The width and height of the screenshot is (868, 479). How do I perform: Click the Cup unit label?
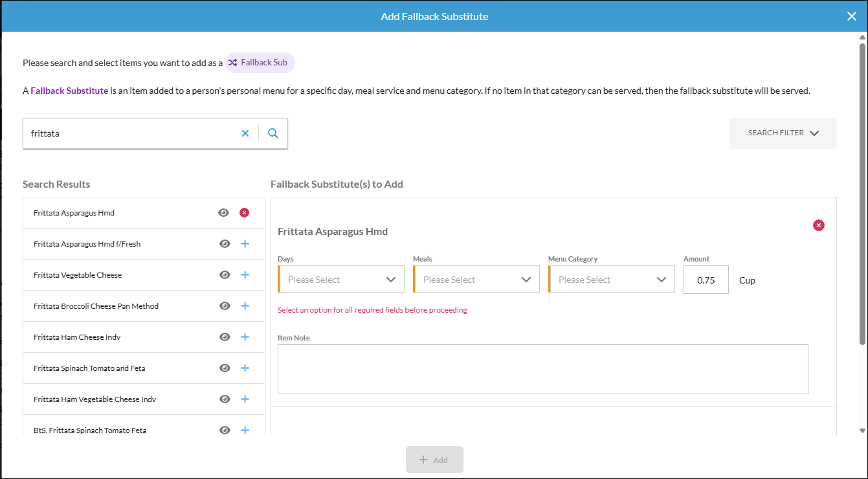click(747, 280)
